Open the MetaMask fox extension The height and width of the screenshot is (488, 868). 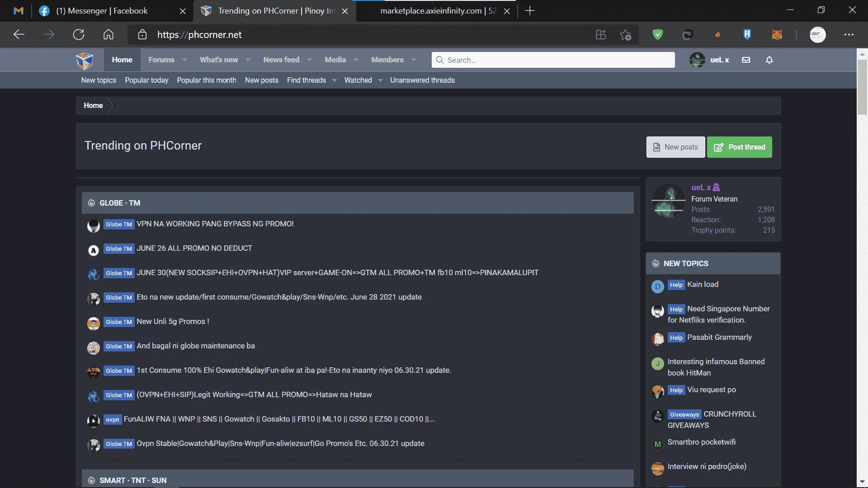tap(777, 35)
